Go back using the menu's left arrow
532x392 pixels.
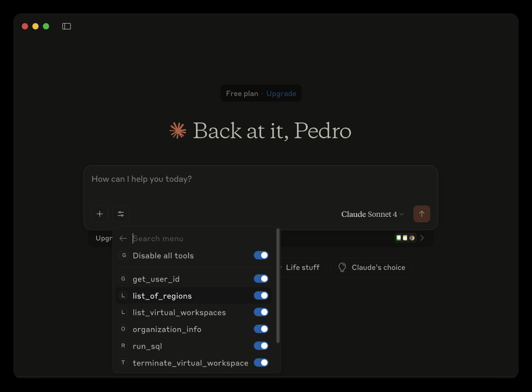[x=123, y=239]
